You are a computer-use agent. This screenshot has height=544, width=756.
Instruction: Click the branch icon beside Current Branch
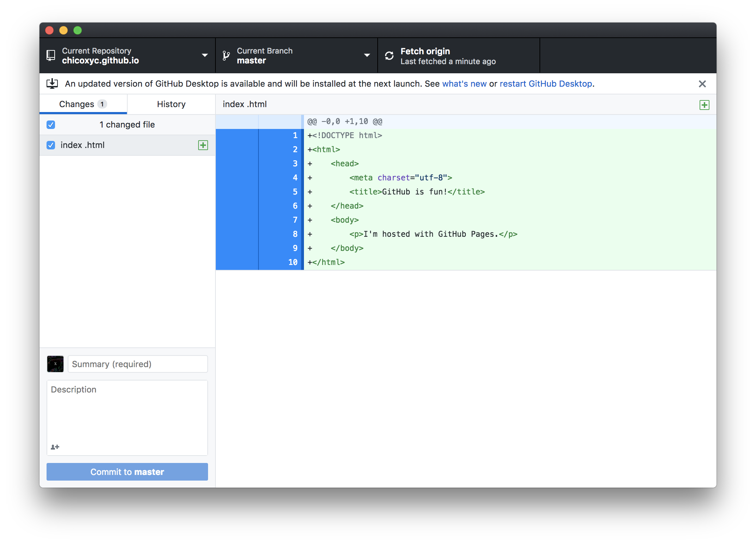tap(226, 56)
